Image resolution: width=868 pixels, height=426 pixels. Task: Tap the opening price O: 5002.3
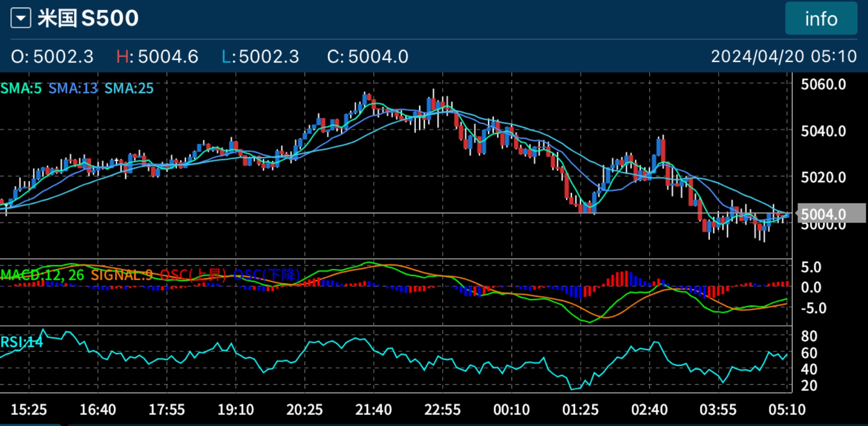52,56
